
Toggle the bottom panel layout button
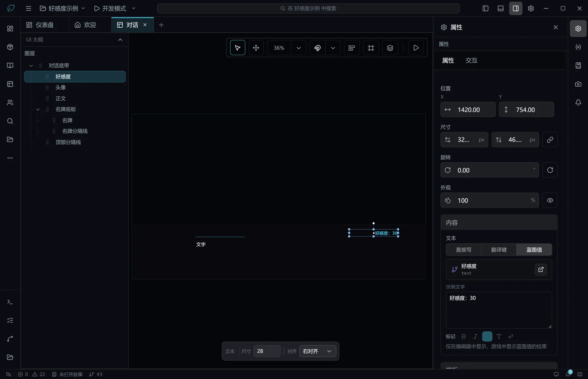[x=500, y=8]
